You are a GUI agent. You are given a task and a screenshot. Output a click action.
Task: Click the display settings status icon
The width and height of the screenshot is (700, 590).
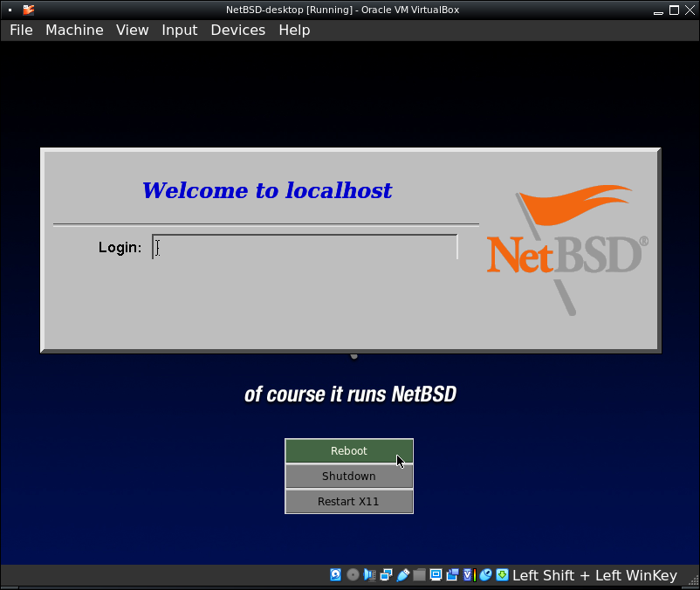click(436, 575)
